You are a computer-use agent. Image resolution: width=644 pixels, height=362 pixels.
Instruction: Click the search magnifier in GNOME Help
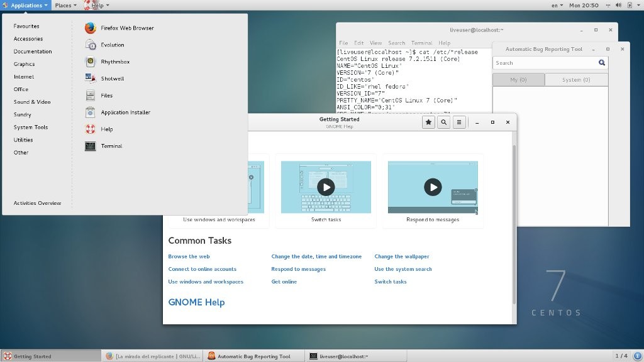[x=443, y=122]
